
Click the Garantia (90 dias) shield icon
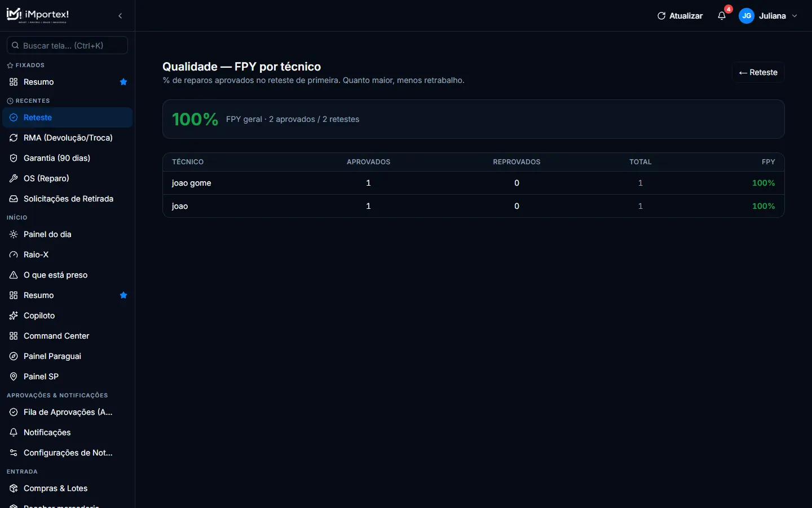[x=14, y=158]
